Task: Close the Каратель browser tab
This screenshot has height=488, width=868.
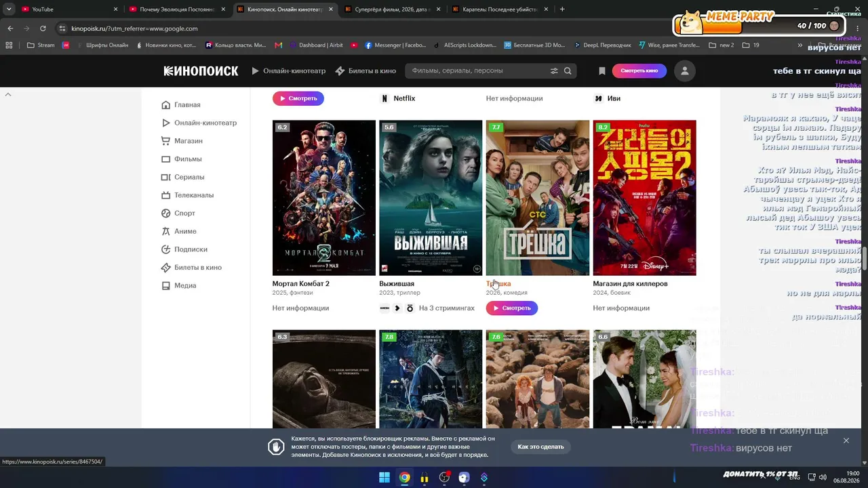Action: point(545,9)
